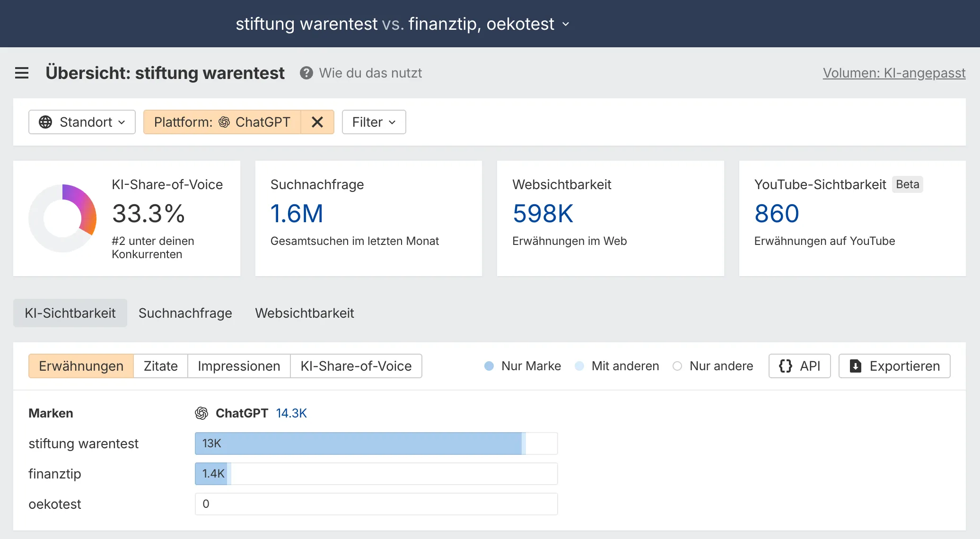Viewport: 980px width, 539px height.
Task: Click the 1.6M Suchnachfrage value
Action: (297, 213)
